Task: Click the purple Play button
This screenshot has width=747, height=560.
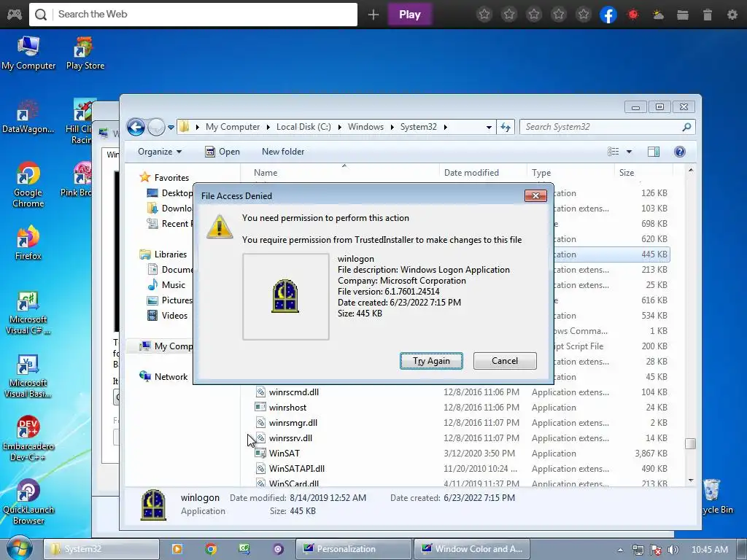Action: click(x=410, y=15)
